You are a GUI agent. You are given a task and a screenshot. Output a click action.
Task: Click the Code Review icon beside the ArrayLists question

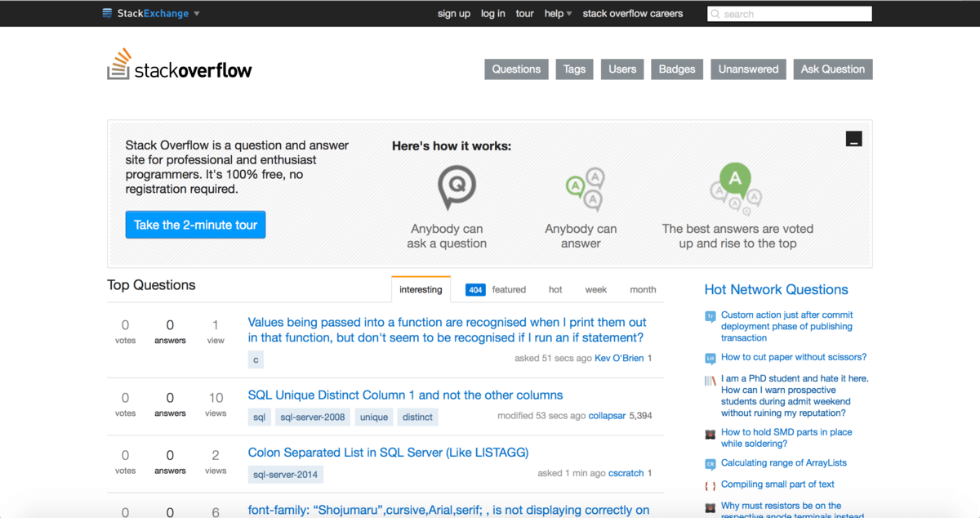(x=709, y=463)
